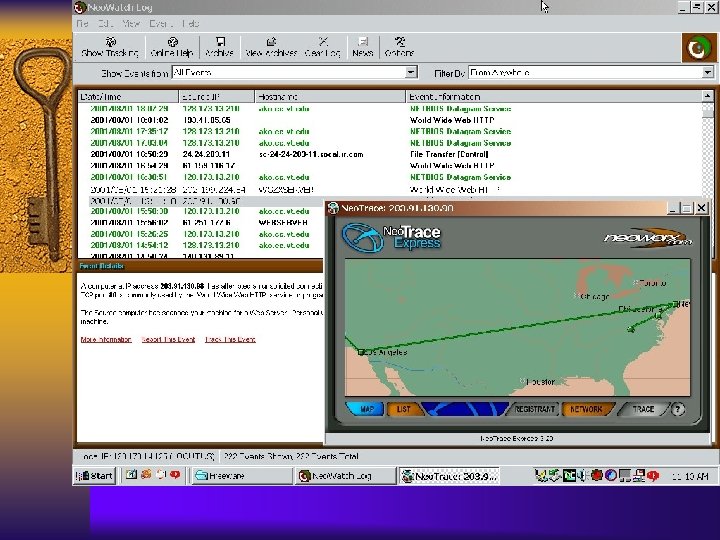Click the NeoTrace window title bar icon
Image resolution: width=720 pixels, height=540 pixels.
(x=333, y=208)
